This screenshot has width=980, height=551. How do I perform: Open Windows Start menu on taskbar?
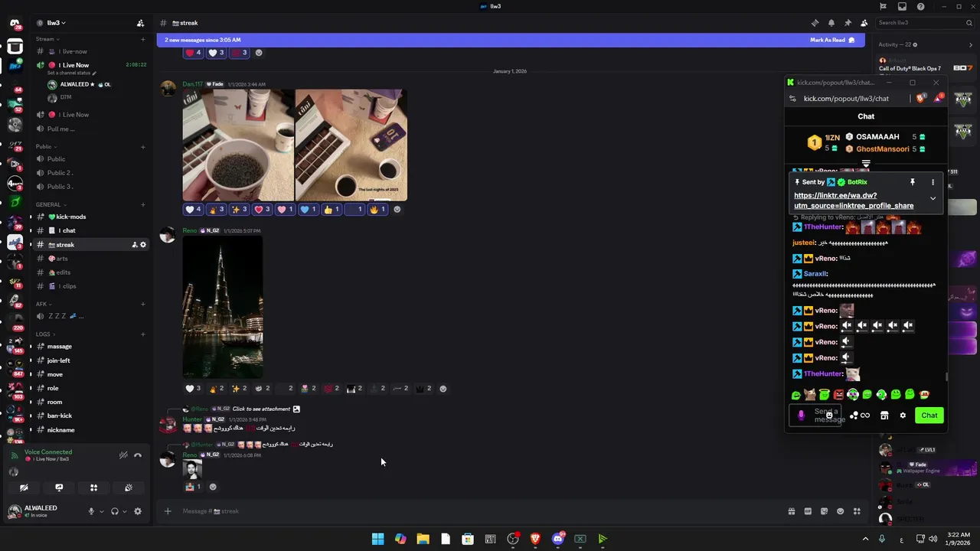tap(377, 539)
